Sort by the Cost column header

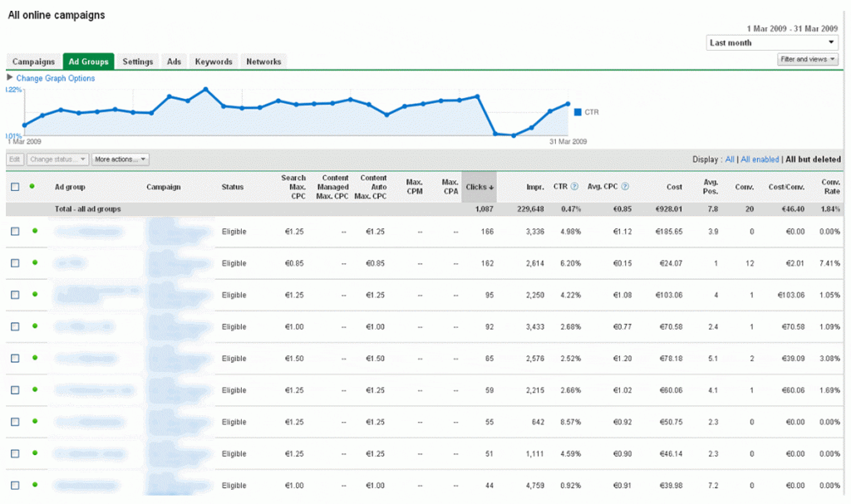[x=675, y=187]
